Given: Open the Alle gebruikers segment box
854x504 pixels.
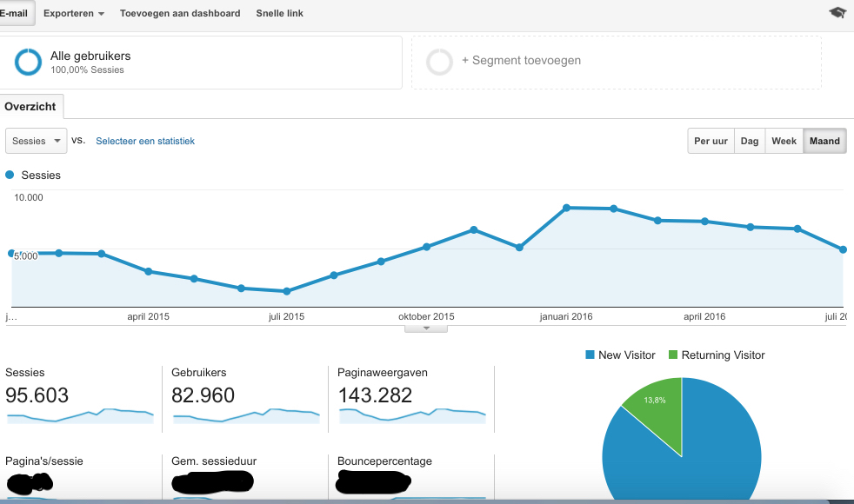Looking at the screenshot, I should [200, 62].
